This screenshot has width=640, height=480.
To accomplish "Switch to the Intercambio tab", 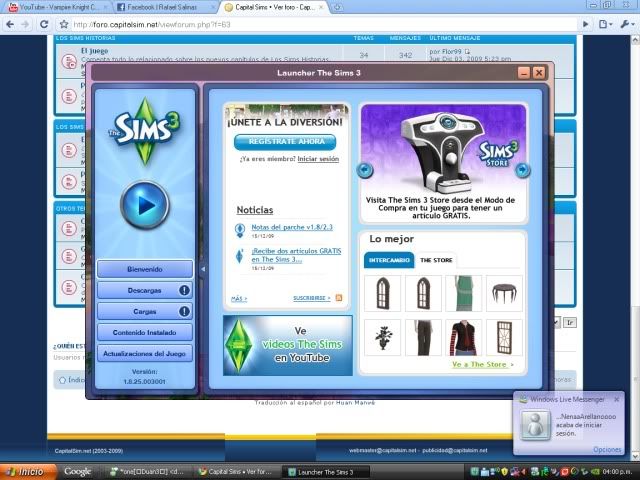I will point(389,260).
